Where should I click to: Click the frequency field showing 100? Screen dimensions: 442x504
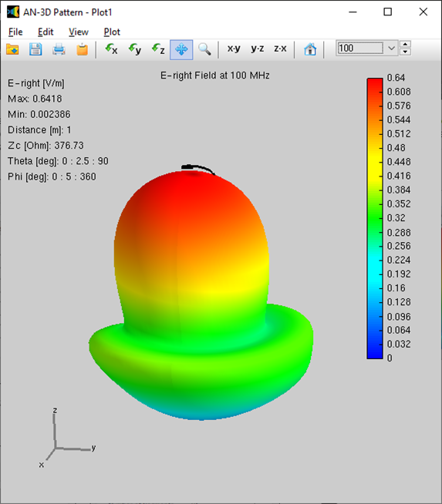(x=360, y=49)
